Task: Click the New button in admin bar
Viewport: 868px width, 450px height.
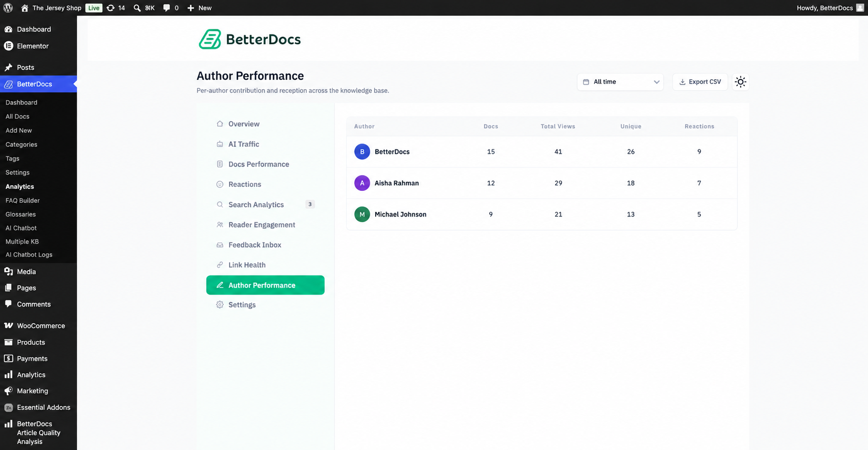Action: [199, 8]
